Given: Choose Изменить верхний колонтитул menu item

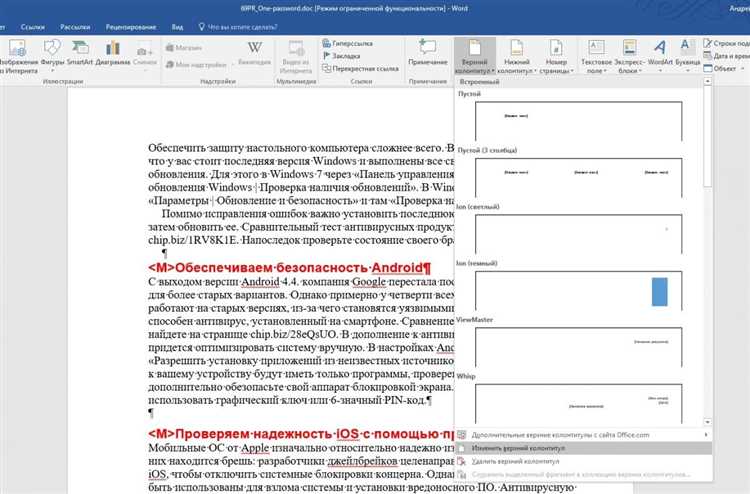Looking at the screenshot, I should pyautogui.click(x=583, y=448).
